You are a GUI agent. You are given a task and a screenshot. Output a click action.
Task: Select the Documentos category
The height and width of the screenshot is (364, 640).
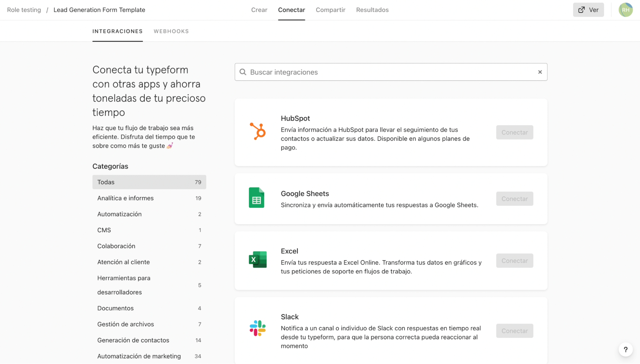coord(149,308)
